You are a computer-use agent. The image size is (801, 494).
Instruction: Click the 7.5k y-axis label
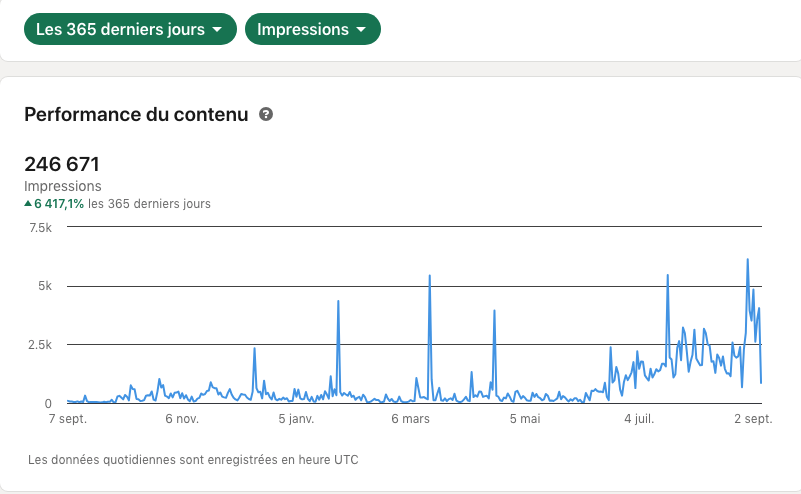point(40,228)
